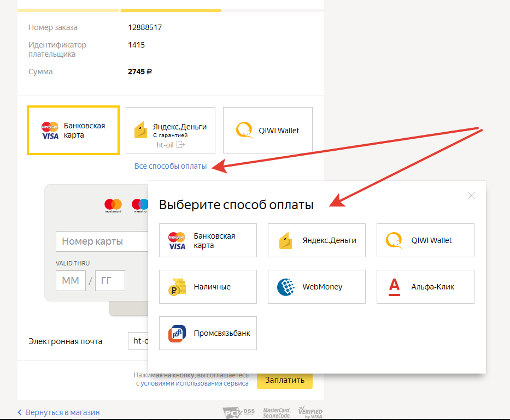Click the yellow progress bar step
The width and height of the screenshot is (510, 420).
pos(171,10)
